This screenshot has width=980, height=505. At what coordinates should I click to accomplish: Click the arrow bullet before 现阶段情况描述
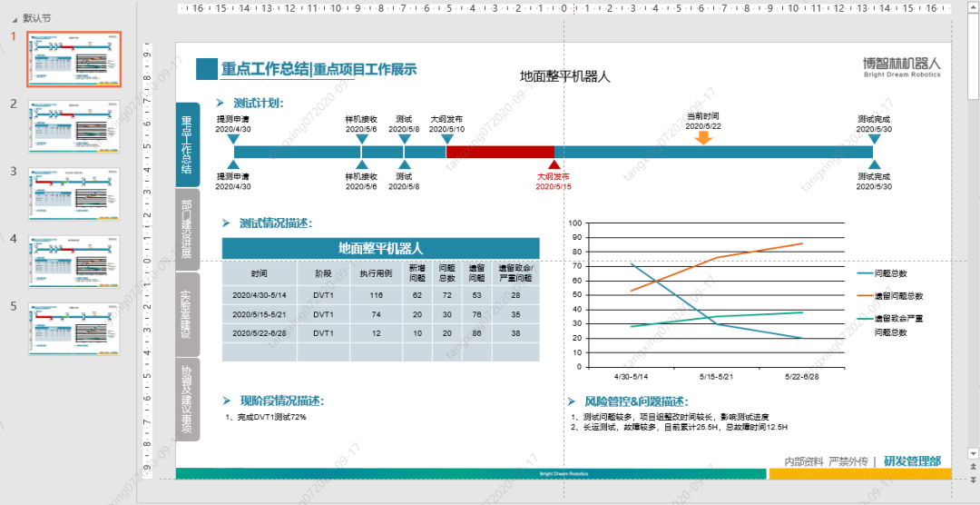(x=228, y=401)
